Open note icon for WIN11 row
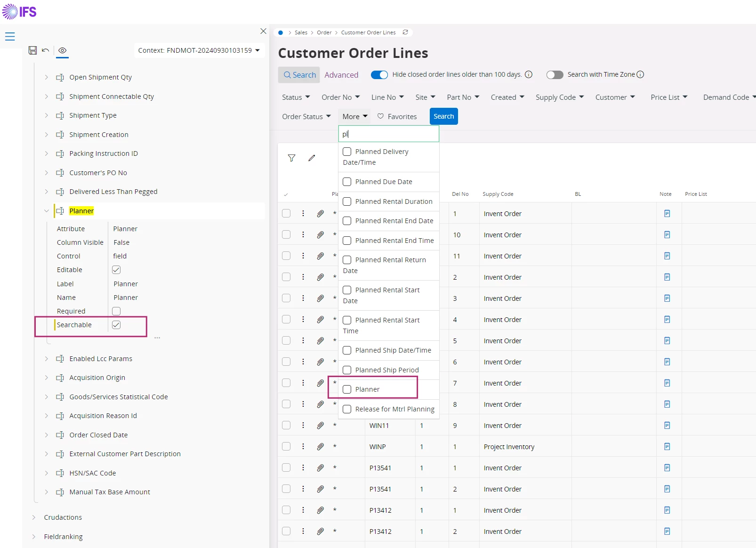The image size is (756, 548). (667, 425)
